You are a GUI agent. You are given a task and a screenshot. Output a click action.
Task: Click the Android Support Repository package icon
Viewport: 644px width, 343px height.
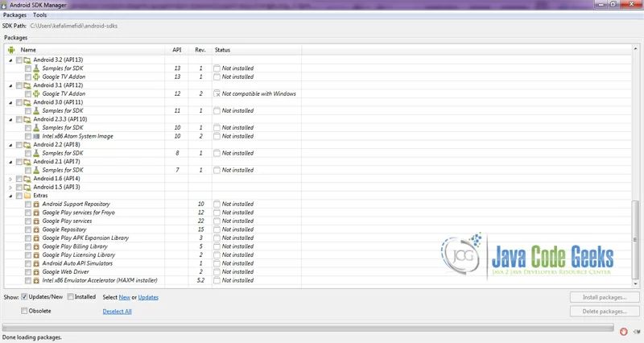pyautogui.click(x=36, y=205)
